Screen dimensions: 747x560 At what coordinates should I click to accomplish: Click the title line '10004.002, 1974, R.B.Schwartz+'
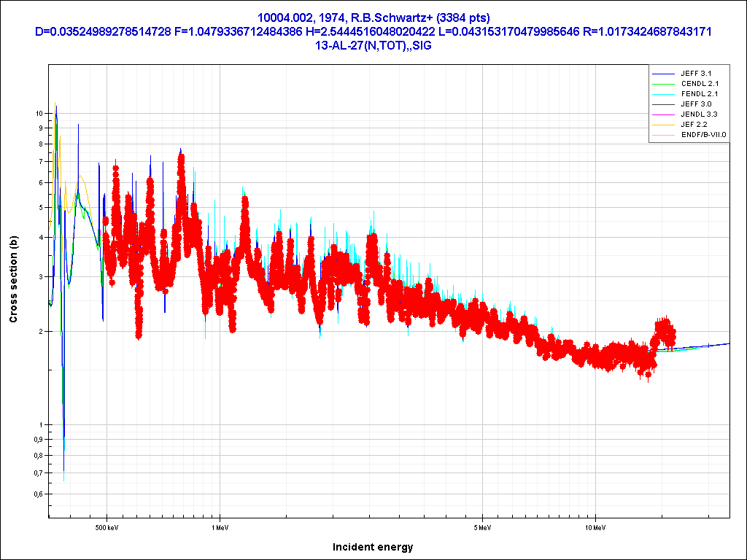click(x=373, y=17)
